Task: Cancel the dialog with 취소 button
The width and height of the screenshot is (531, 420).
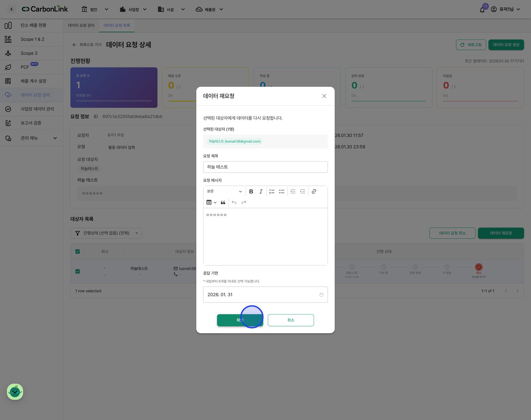Action: pyautogui.click(x=291, y=320)
